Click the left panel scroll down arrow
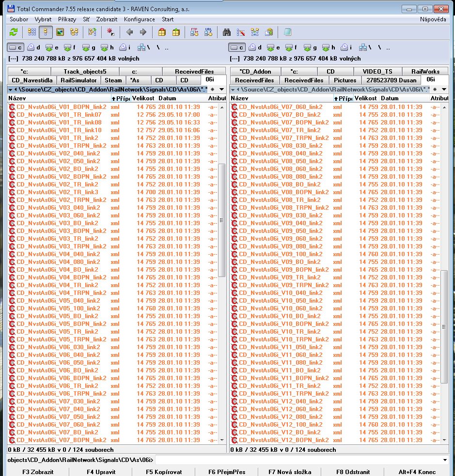Screen dimensions: 455x476 [222, 440]
